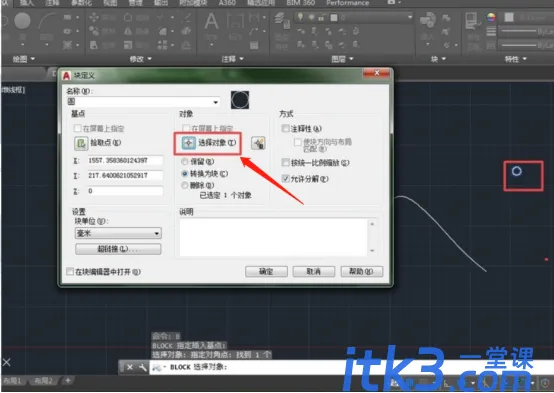Click the Match Properties icon in 特性 panel
Image resolution: width=554 pixels, height=393 pixels.
(473, 20)
